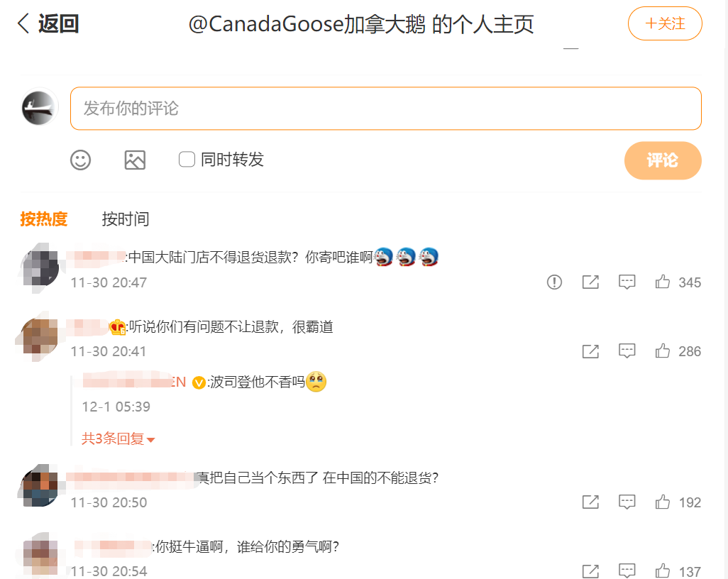Reply to the comment posted at 11-30 20:41
The width and height of the screenshot is (728, 579).
627,351
